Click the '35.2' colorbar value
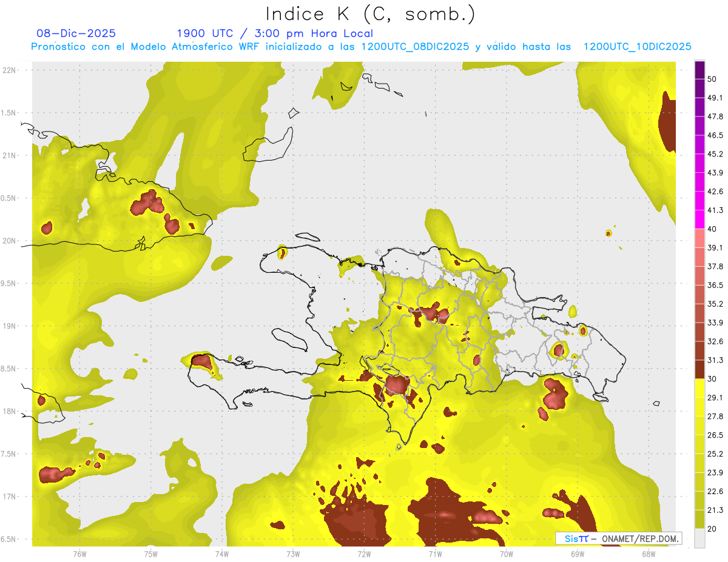The width and height of the screenshot is (728, 562). pyautogui.click(x=715, y=304)
